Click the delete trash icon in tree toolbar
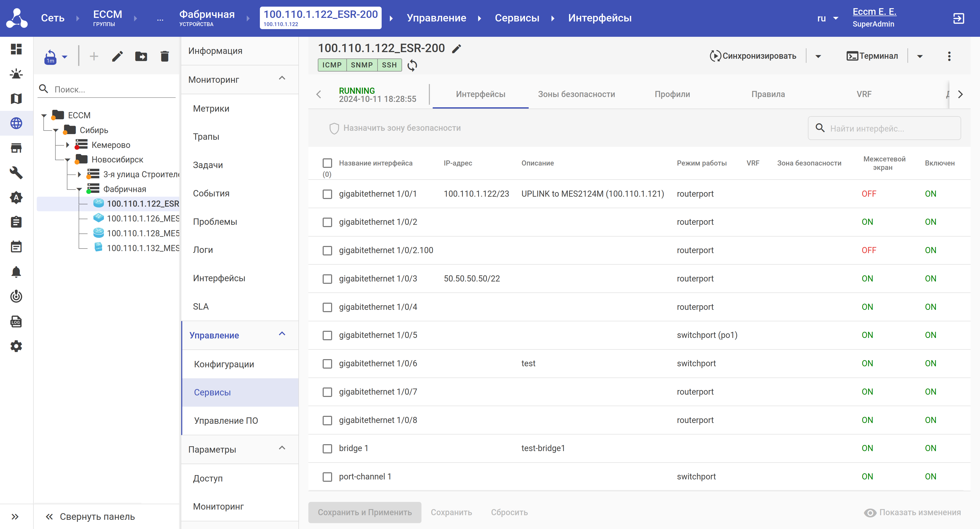This screenshot has width=980, height=529. click(164, 57)
